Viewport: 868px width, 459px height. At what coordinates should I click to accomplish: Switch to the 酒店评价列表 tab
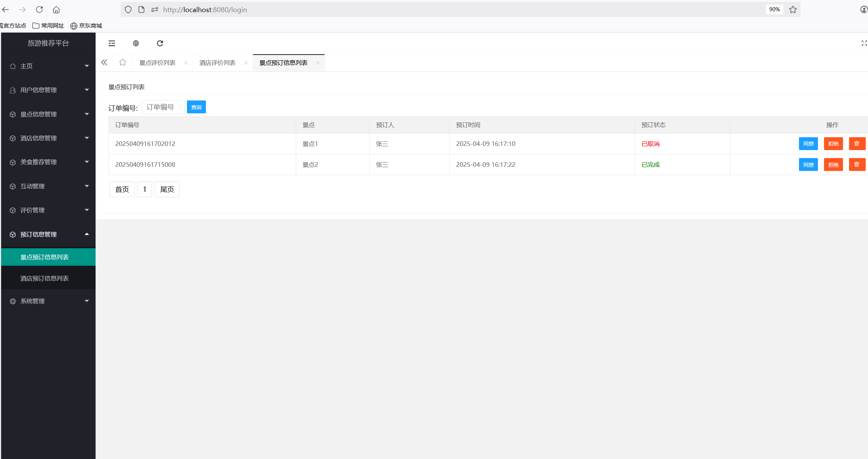coord(217,63)
